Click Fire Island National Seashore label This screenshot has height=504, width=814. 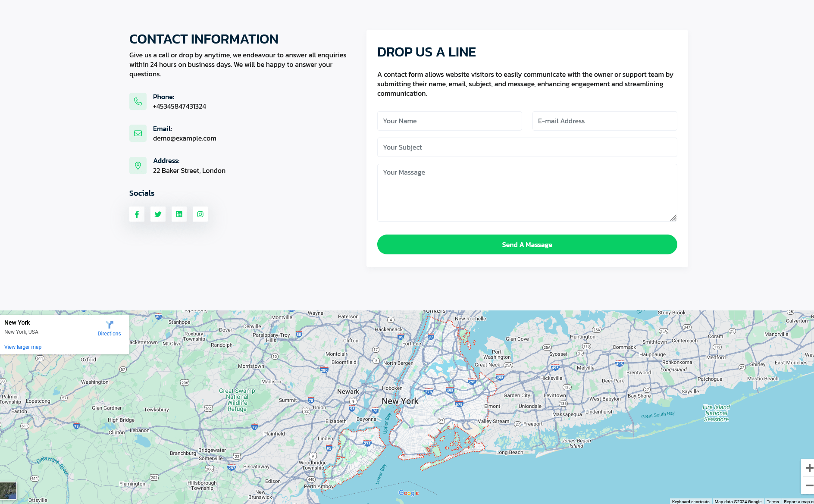pos(716,413)
